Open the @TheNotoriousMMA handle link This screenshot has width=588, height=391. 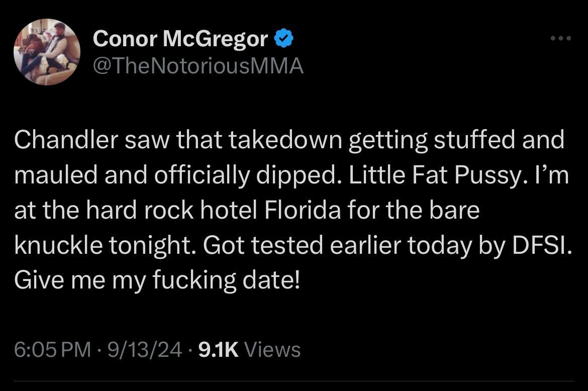pos(199,65)
